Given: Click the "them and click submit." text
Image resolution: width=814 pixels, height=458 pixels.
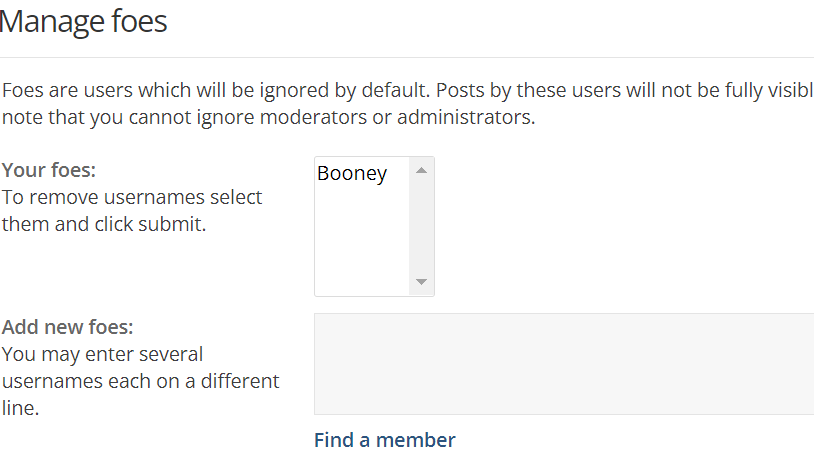Looking at the screenshot, I should 104,224.
